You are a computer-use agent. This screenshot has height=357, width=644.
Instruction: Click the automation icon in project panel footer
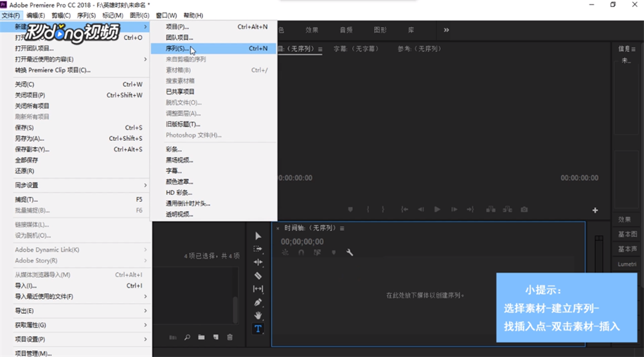tap(173, 337)
